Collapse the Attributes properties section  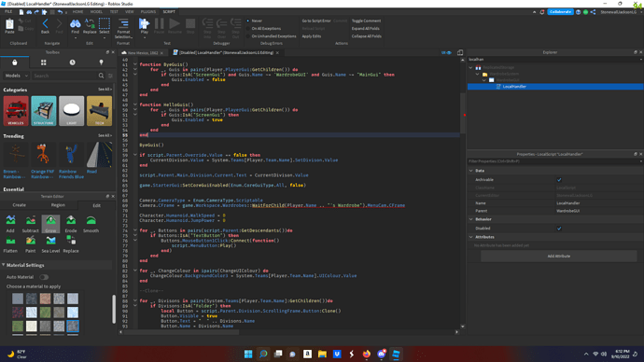click(471, 237)
